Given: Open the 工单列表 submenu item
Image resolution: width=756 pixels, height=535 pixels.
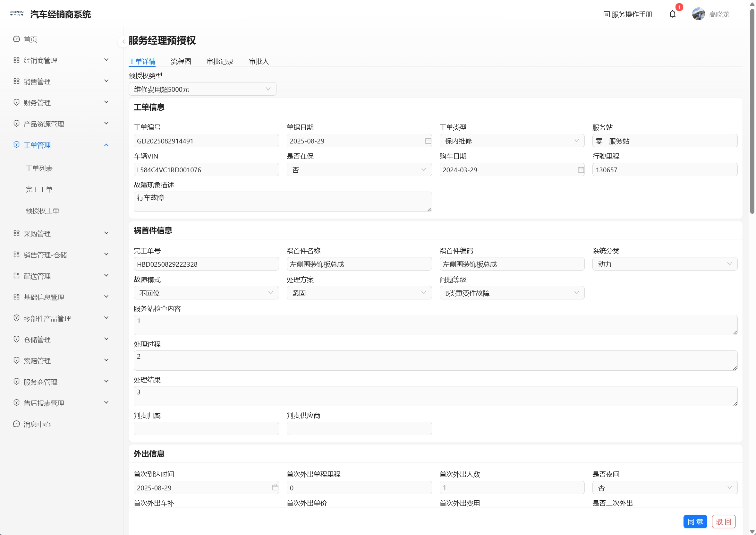Looking at the screenshot, I should [39, 168].
